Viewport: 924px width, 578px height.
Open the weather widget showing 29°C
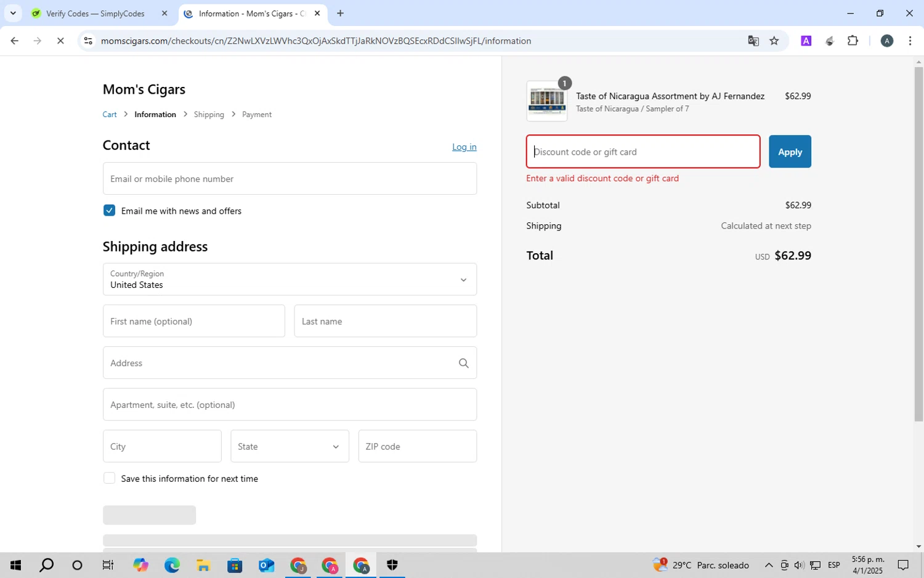[701, 565]
